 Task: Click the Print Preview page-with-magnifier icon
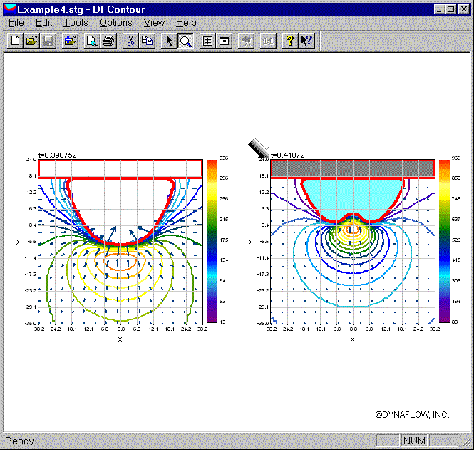(91, 41)
